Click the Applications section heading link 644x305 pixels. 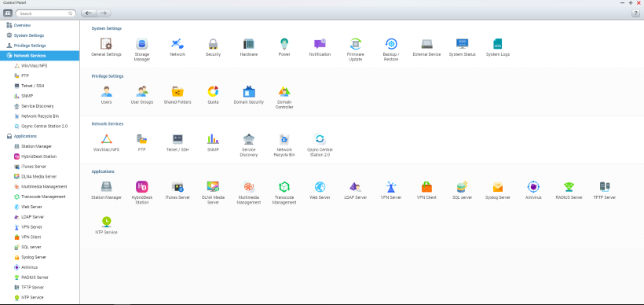pyautogui.click(x=103, y=171)
